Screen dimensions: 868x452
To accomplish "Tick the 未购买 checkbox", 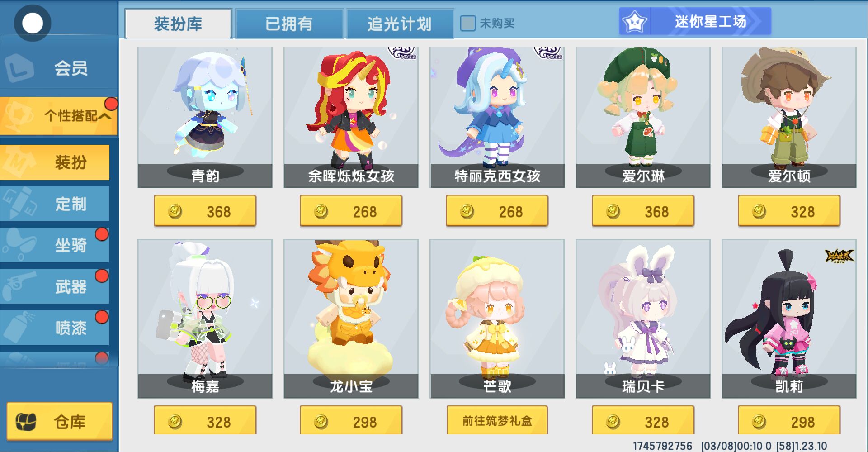I will pyautogui.click(x=468, y=23).
